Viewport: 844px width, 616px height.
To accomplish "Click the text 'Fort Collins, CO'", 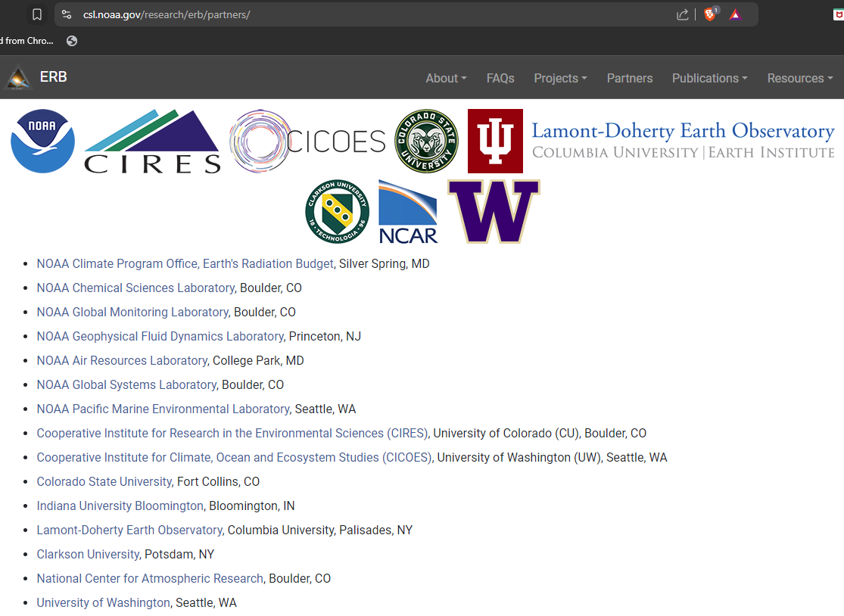I will 219,481.
